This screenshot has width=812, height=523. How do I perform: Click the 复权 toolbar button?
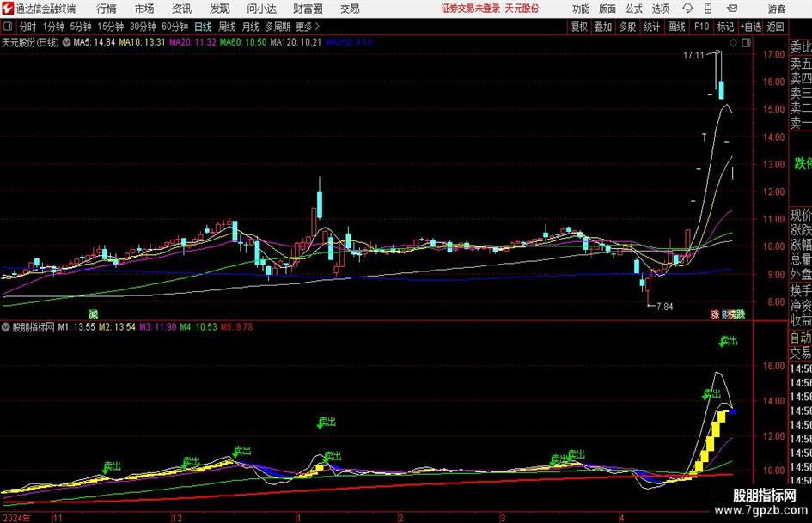click(579, 27)
